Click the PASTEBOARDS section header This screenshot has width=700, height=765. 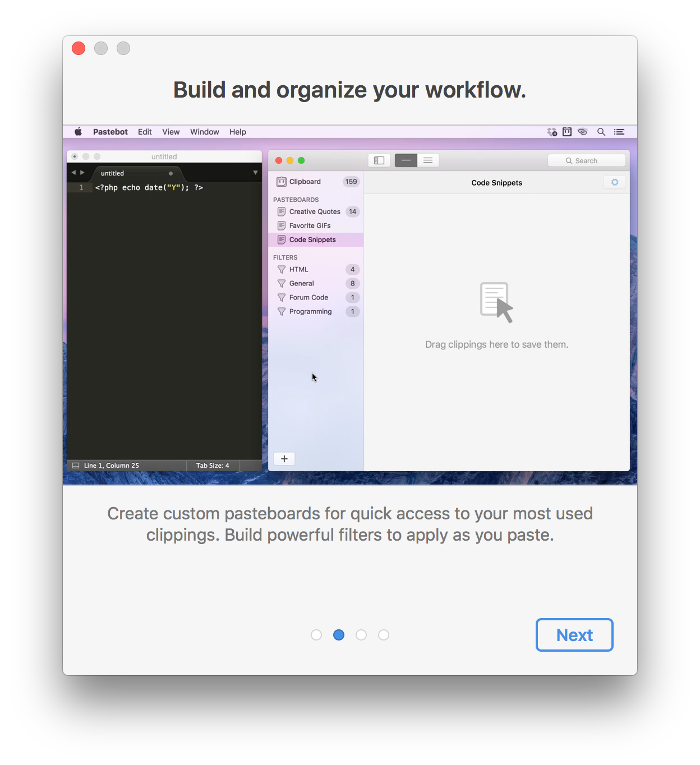[x=296, y=200]
